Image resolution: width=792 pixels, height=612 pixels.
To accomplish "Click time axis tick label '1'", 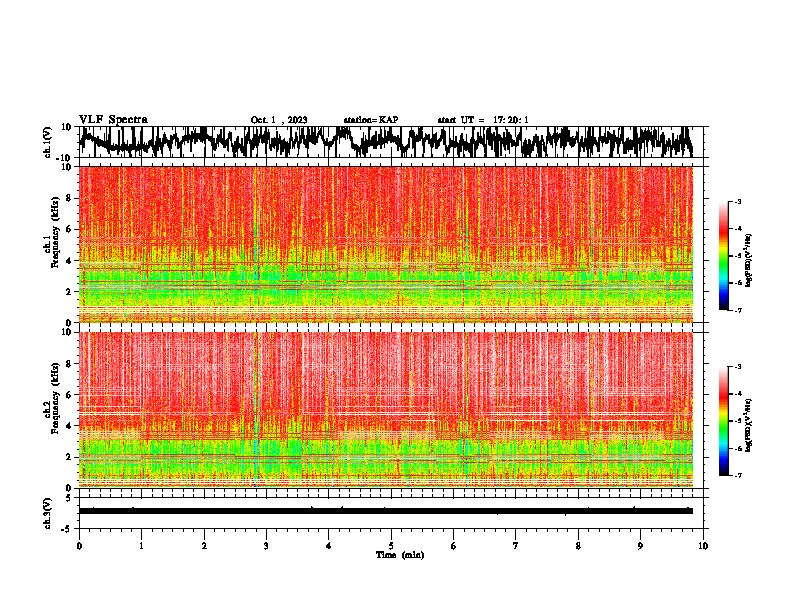I will [x=141, y=546].
